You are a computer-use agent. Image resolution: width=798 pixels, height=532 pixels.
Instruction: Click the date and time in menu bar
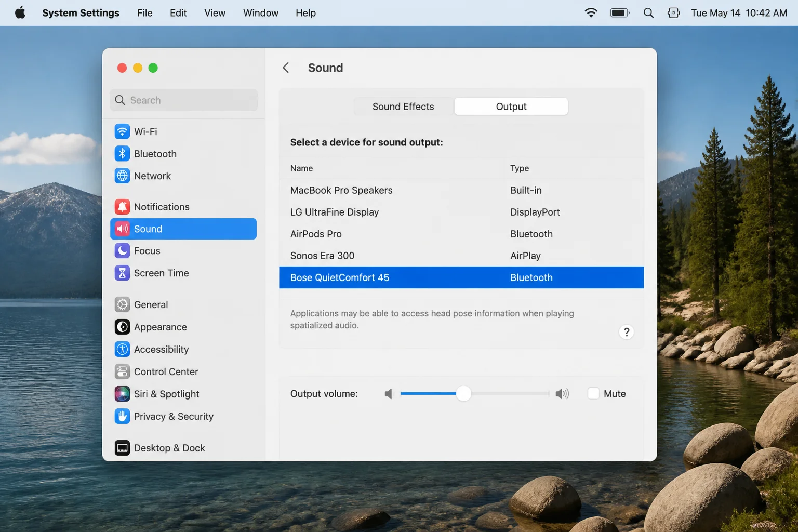pos(739,13)
